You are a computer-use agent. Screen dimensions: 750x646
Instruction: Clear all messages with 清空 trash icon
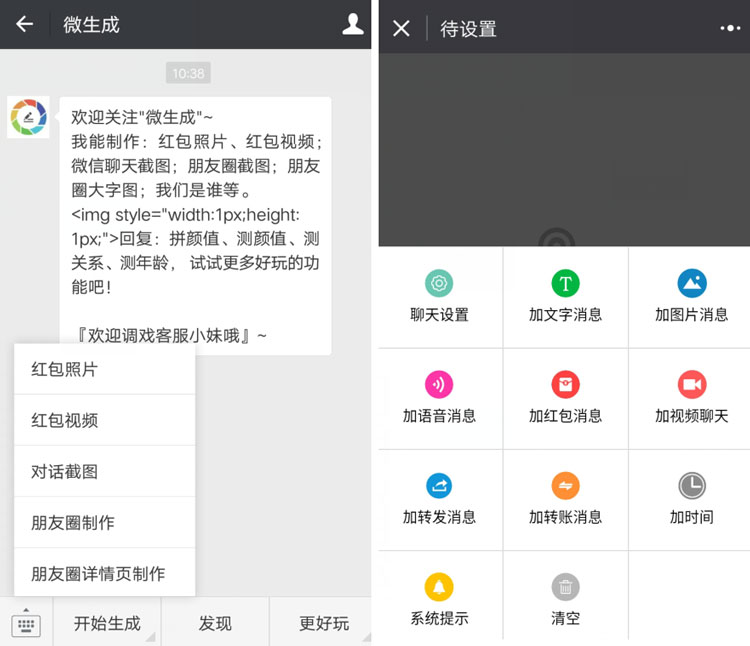tap(565, 588)
